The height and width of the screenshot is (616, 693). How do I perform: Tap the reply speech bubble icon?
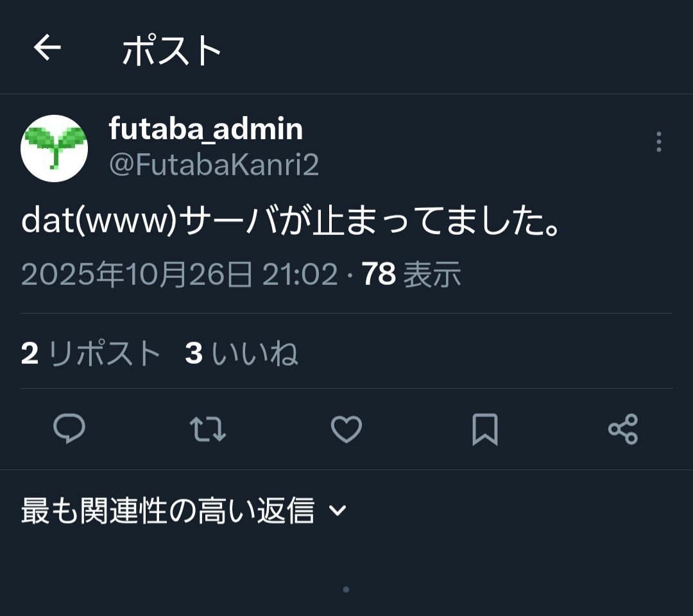point(69,429)
